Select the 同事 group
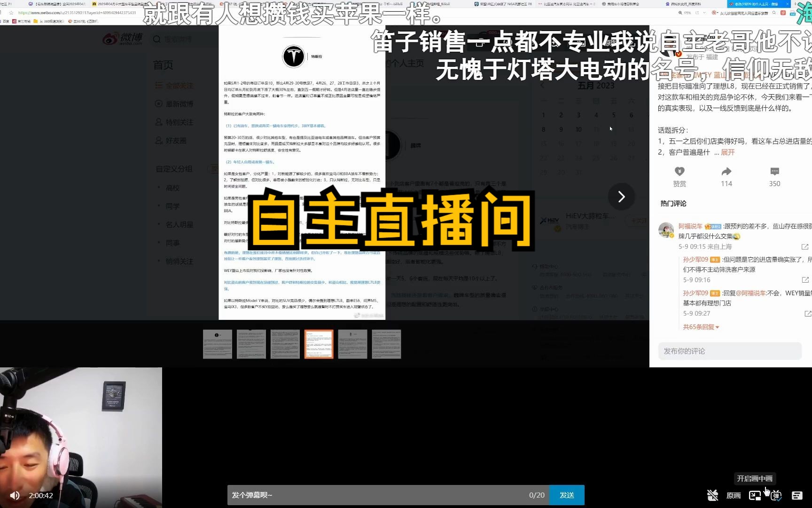The width and height of the screenshot is (812, 508). [172, 243]
